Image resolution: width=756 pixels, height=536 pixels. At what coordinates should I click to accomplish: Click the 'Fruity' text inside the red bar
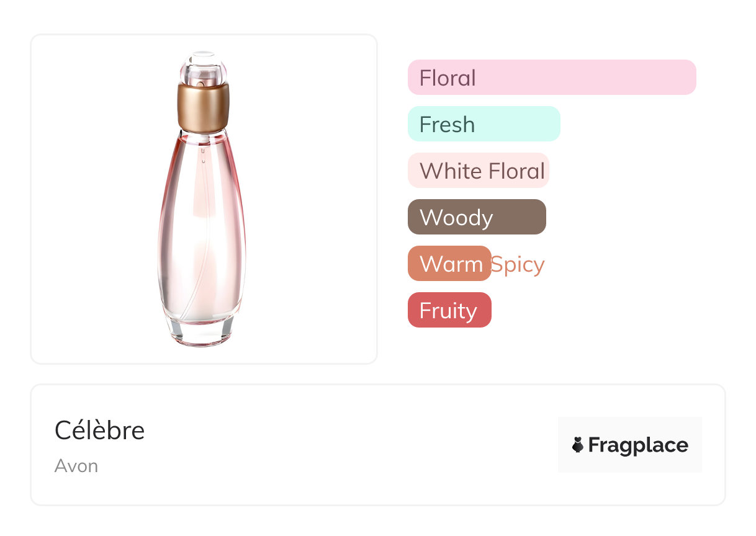click(x=448, y=311)
